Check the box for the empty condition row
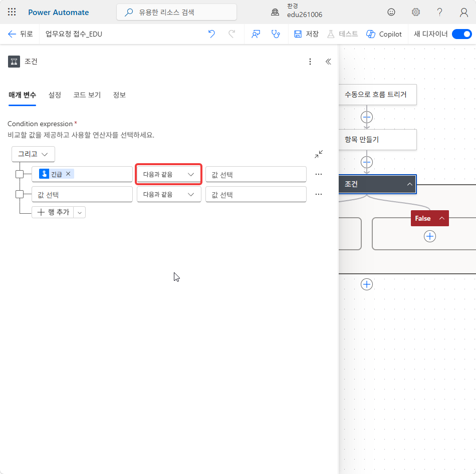Viewport: 476px width, 474px height. click(x=20, y=194)
